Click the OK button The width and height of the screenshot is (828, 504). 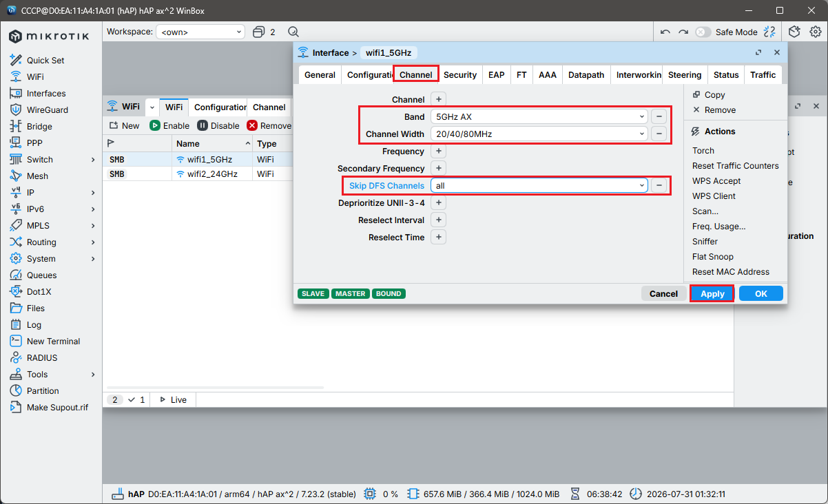pyautogui.click(x=761, y=293)
